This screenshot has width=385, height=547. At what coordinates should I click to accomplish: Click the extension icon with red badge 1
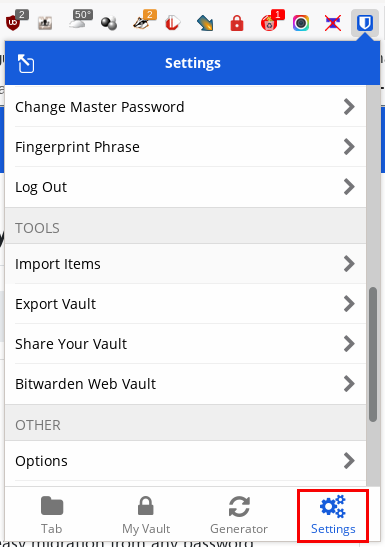click(269, 23)
